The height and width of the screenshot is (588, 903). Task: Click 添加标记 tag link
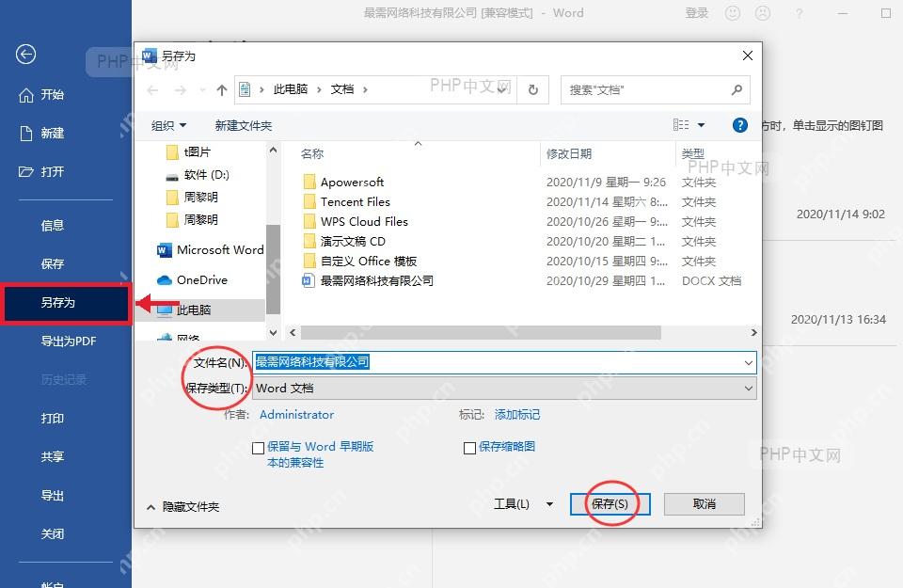click(x=517, y=415)
